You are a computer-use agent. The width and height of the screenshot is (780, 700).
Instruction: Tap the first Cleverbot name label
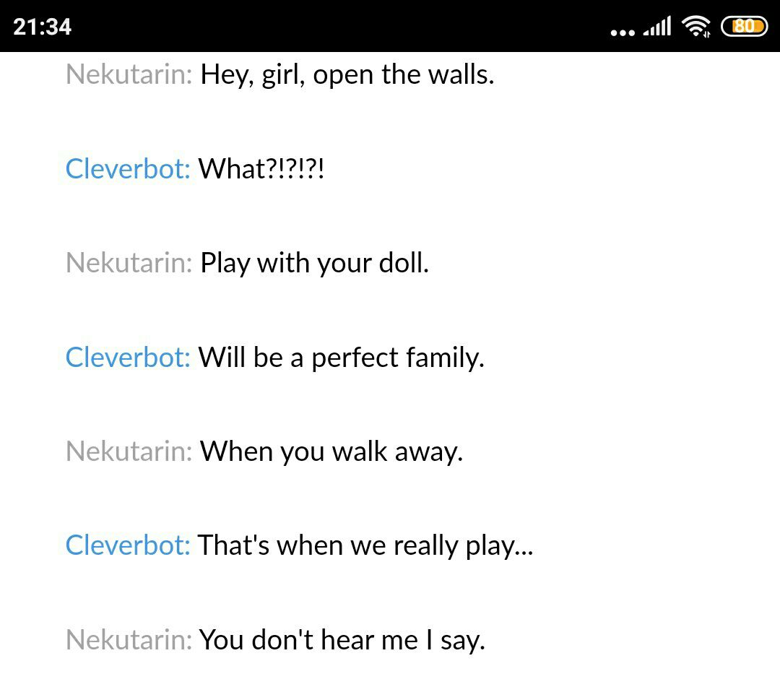point(128,168)
